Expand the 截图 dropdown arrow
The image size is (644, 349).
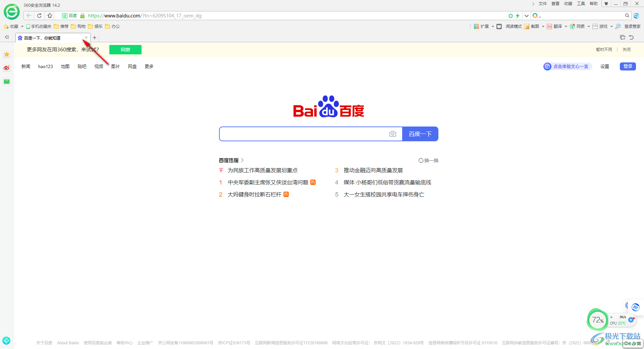543,27
